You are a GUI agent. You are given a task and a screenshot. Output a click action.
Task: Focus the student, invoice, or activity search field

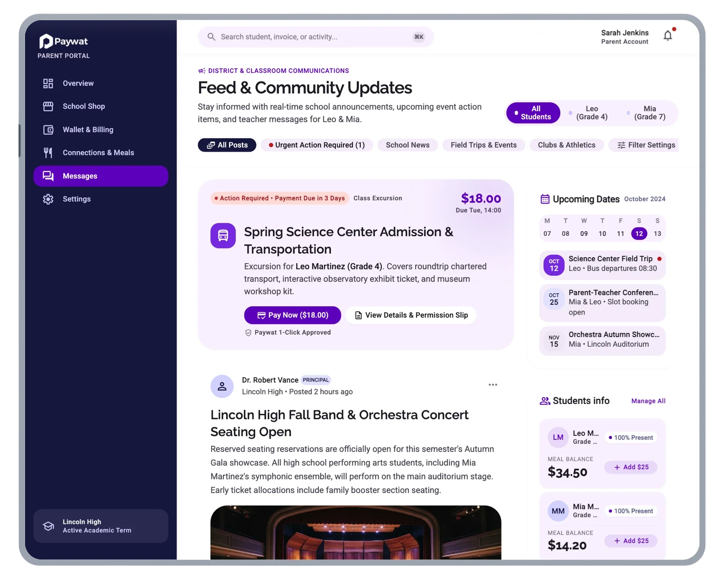pyautogui.click(x=315, y=37)
